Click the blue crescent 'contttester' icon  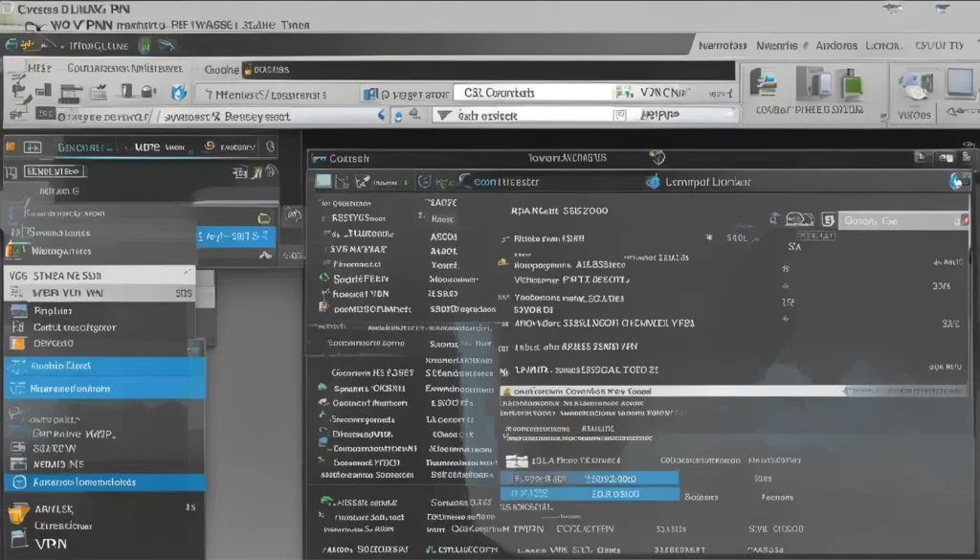click(x=464, y=181)
